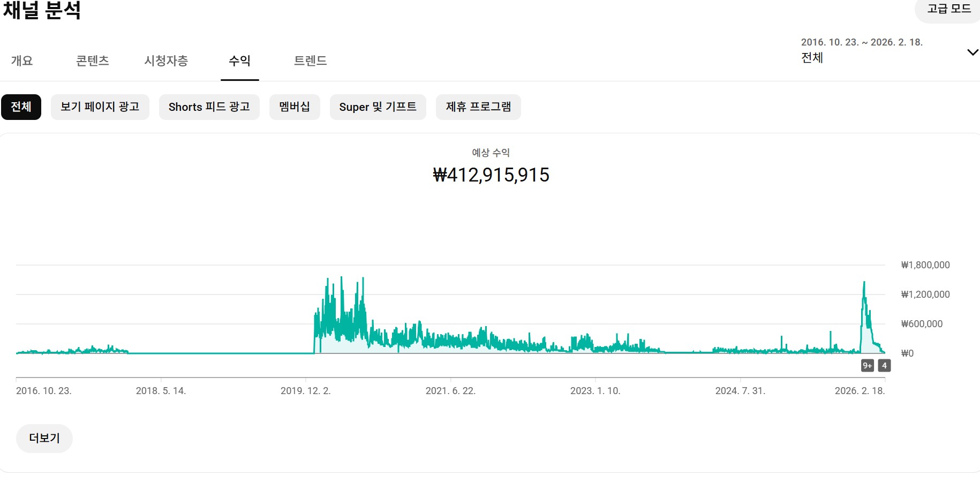
Task: Filter by 보기 페이지 광고 chip
Action: point(100,107)
